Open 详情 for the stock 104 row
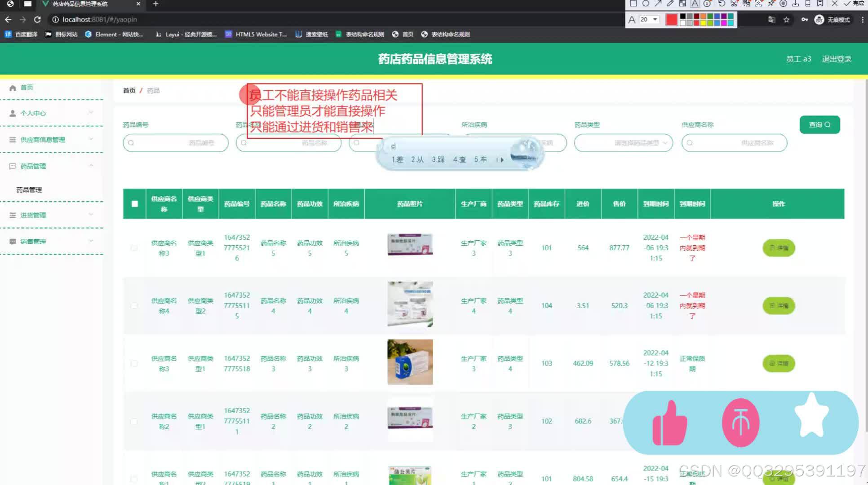Screen dimensions: 868x485 pyautogui.click(x=779, y=306)
